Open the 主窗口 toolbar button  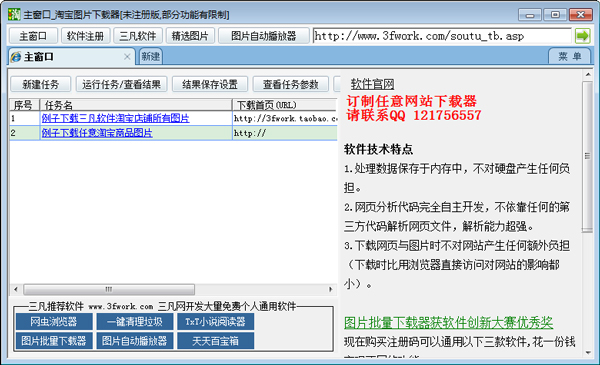pos(33,36)
